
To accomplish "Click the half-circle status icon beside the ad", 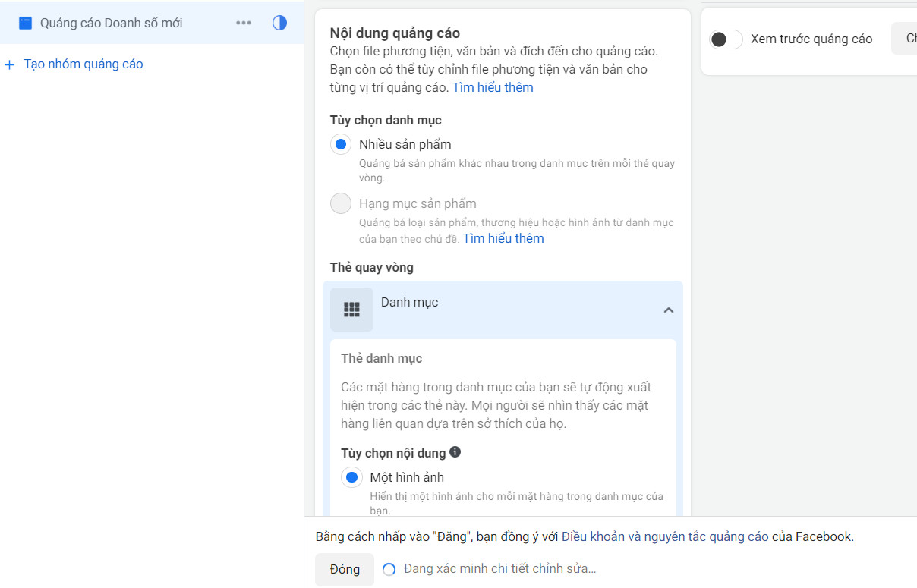I will pyautogui.click(x=279, y=23).
